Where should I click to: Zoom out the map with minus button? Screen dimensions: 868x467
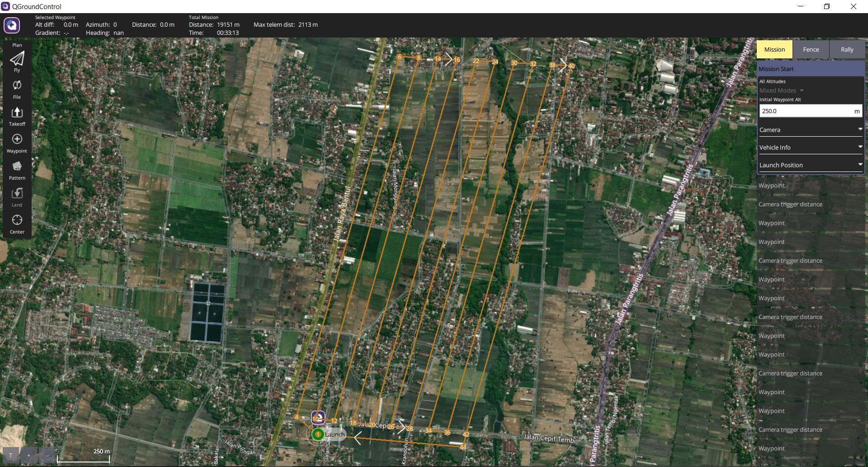click(x=47, y=455)
